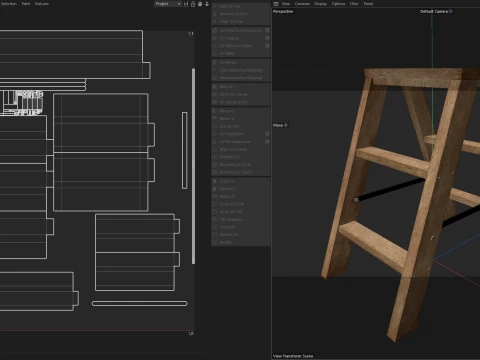Click the UV Rectangularize icon
480x360 pixels.
(215, 142)
